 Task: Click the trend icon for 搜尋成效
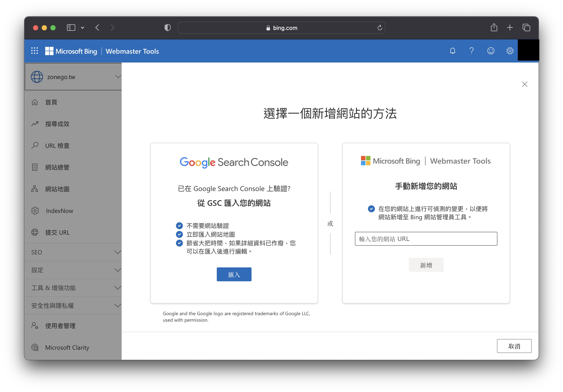tap(35, 124)
